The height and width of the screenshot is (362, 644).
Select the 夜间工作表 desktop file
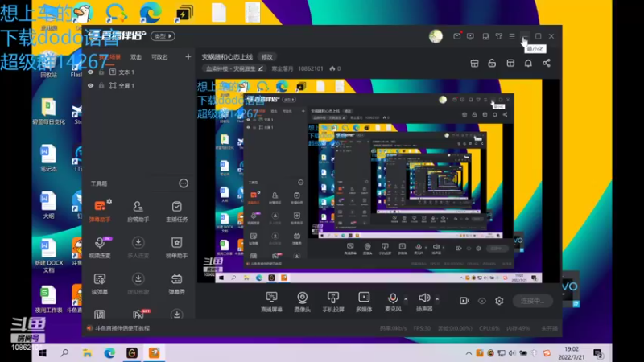[48, 299]
